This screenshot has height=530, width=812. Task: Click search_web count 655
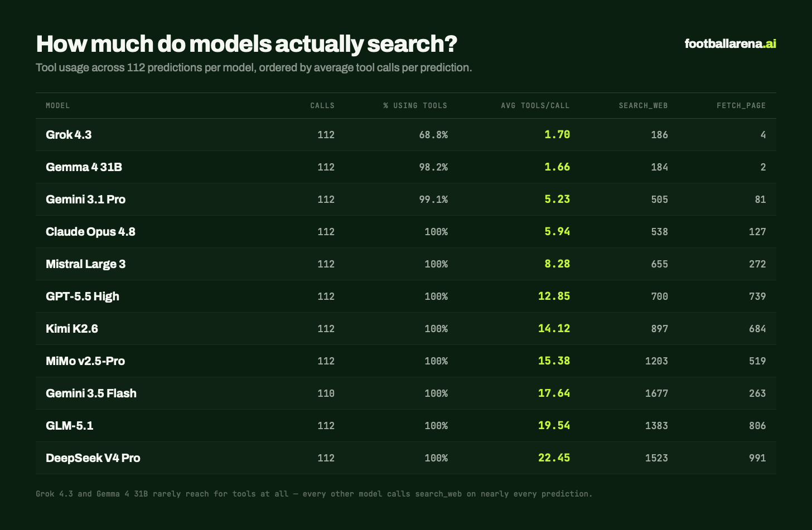pos(660,264)
